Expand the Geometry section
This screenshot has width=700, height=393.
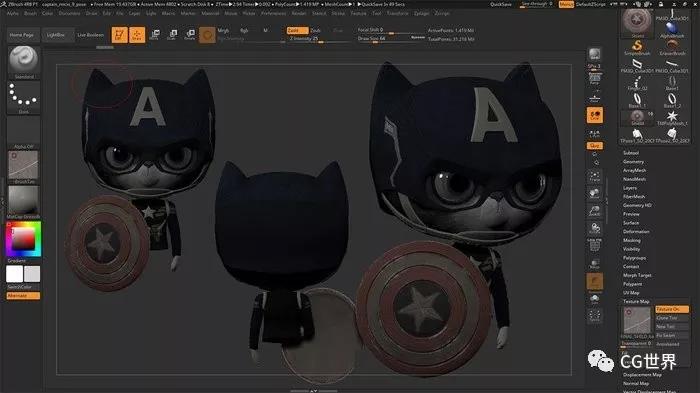[x=633, y=162]
